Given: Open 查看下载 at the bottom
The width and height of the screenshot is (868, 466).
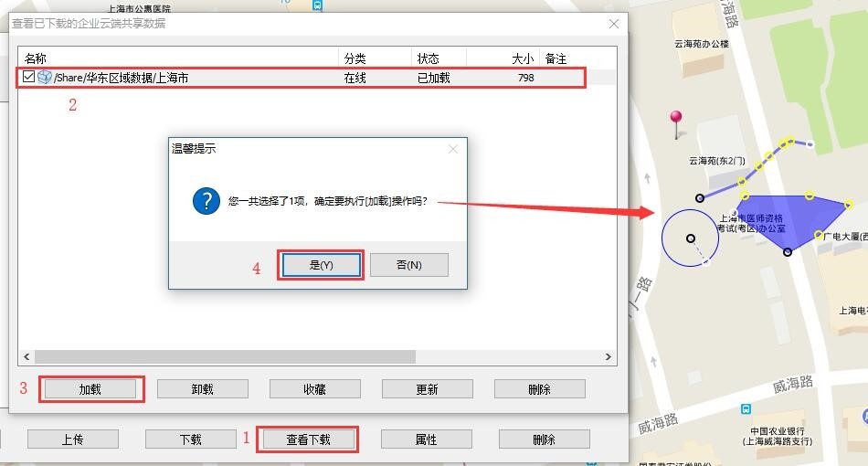Looking at the screenshot, I should pos(308,440).
